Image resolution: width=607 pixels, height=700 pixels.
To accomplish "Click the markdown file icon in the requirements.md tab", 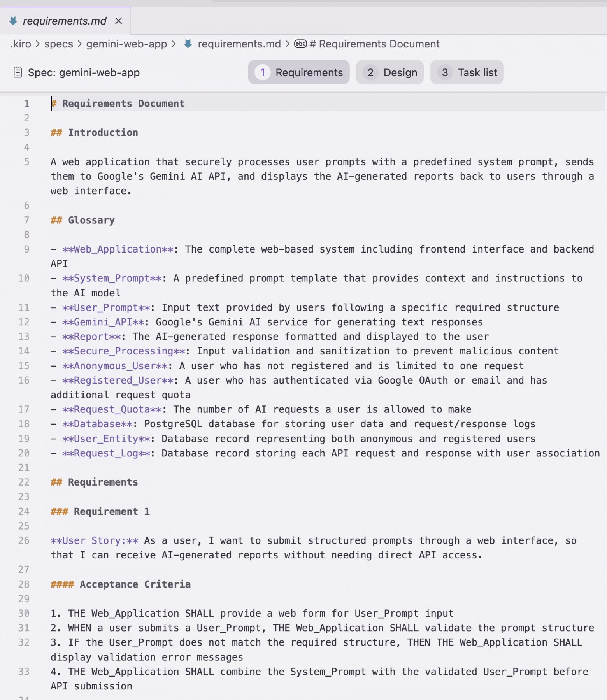I will click(13, 21).
